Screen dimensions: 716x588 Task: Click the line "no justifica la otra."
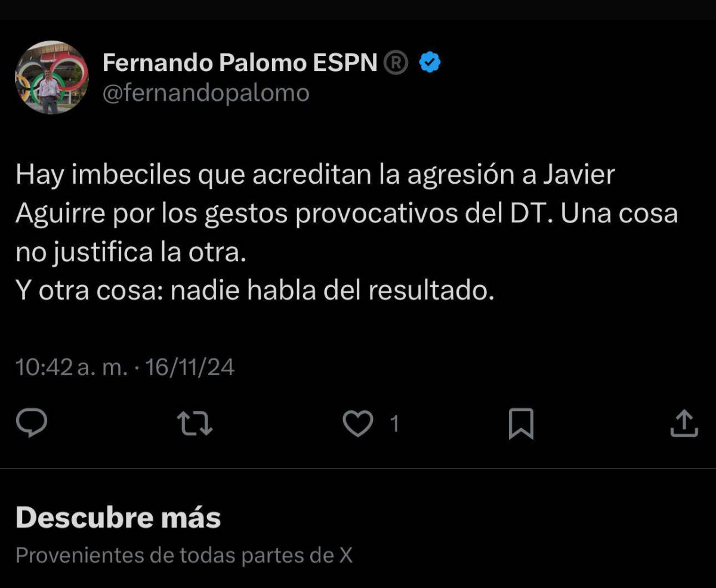pyautogui.click(x=131, y=253)
